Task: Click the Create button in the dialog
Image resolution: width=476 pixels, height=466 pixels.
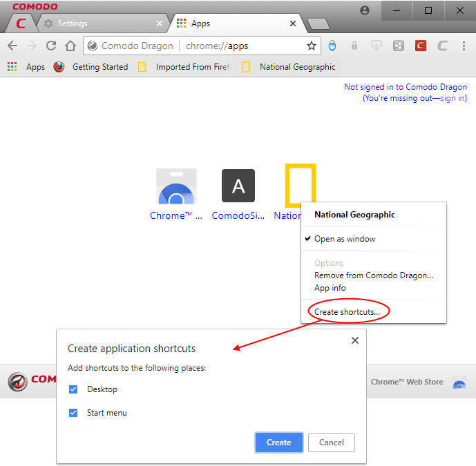Action: 278,443
